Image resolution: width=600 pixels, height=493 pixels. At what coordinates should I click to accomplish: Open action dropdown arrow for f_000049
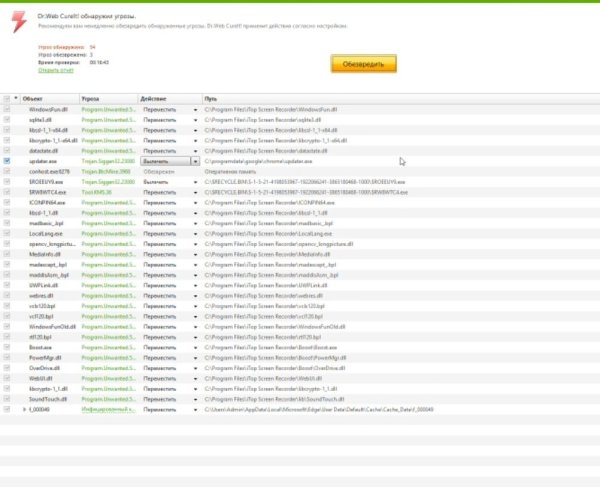point(196,410)
